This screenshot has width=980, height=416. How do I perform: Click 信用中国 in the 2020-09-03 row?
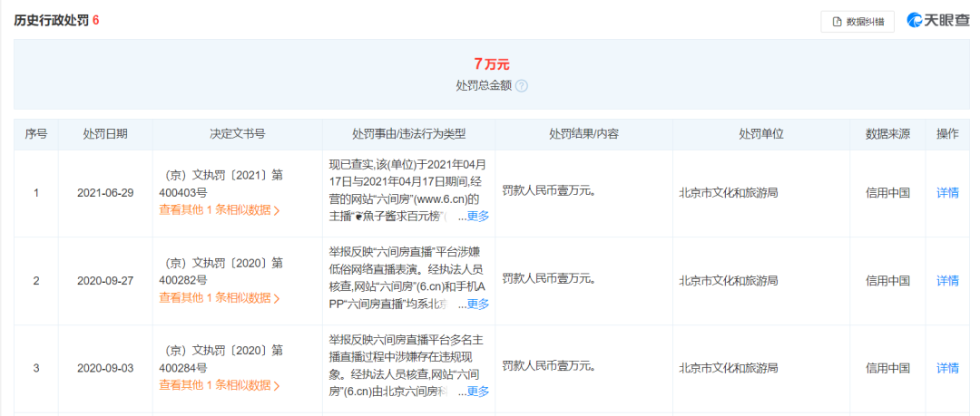[x=887, y=369]
